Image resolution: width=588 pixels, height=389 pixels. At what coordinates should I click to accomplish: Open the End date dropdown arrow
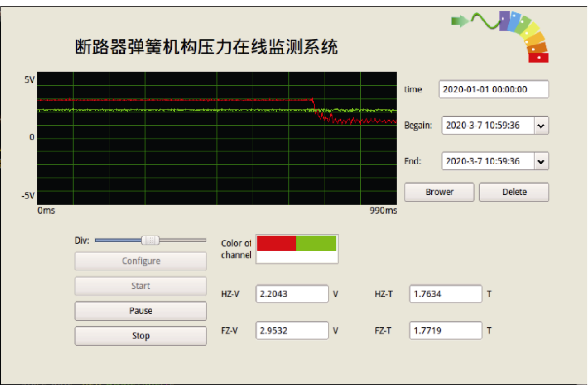[x=541, y=162]
